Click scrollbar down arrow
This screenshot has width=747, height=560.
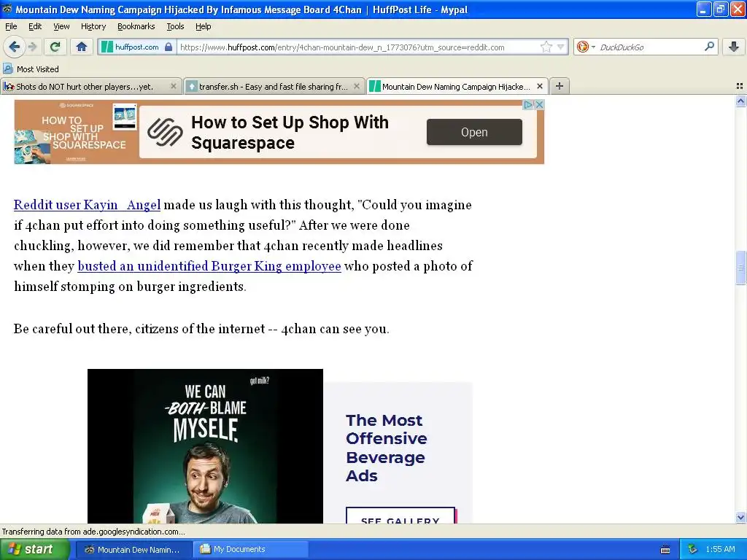[x=740, y=517]
